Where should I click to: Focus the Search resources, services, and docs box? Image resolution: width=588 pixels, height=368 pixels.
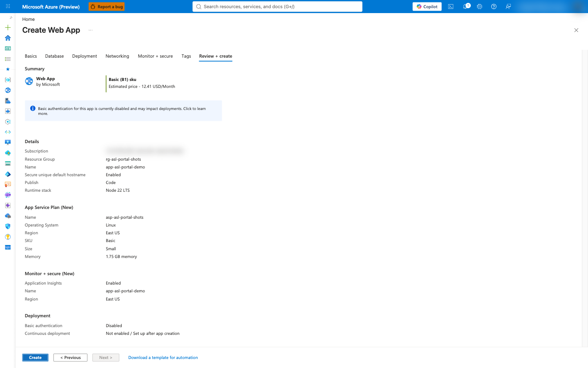277,7
